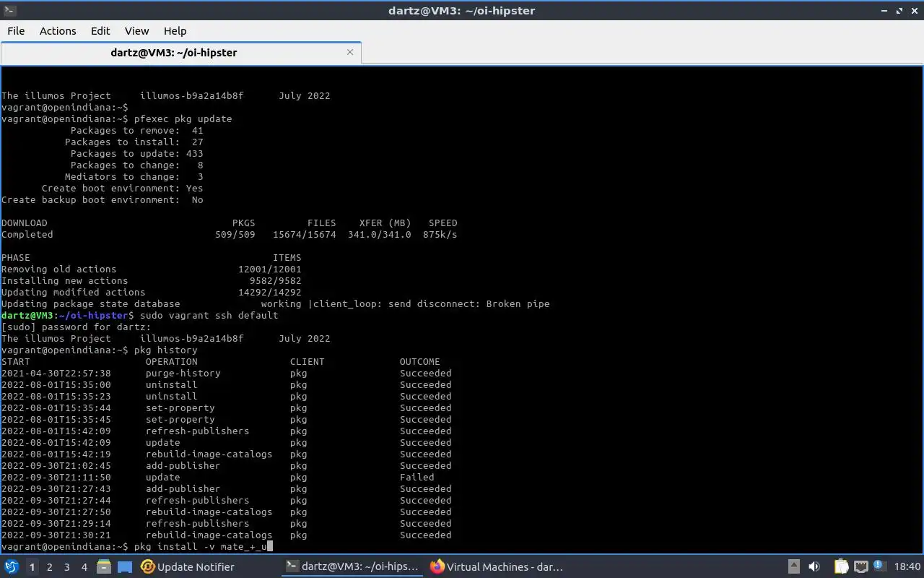Viewport: 924px width, 578px height.
Task: Click 'sudo vagrant ssh default' command text
Action: pyautogui.click(x=209, y=315)
